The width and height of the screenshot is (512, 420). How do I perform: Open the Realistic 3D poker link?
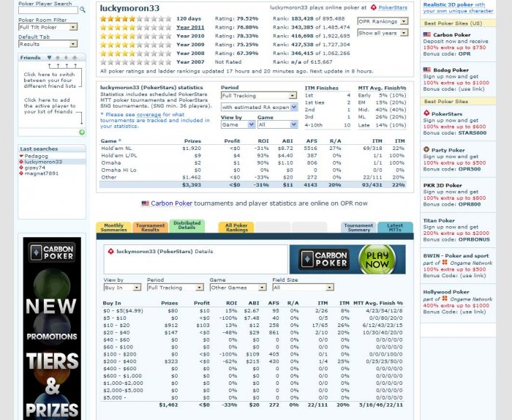pos(458,7)
